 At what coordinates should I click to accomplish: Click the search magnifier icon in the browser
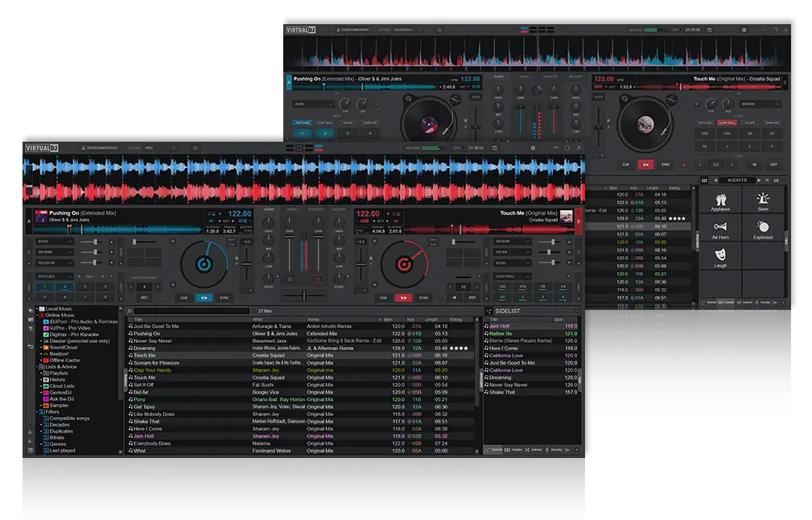pyautogui.click(x=130, y=312)
